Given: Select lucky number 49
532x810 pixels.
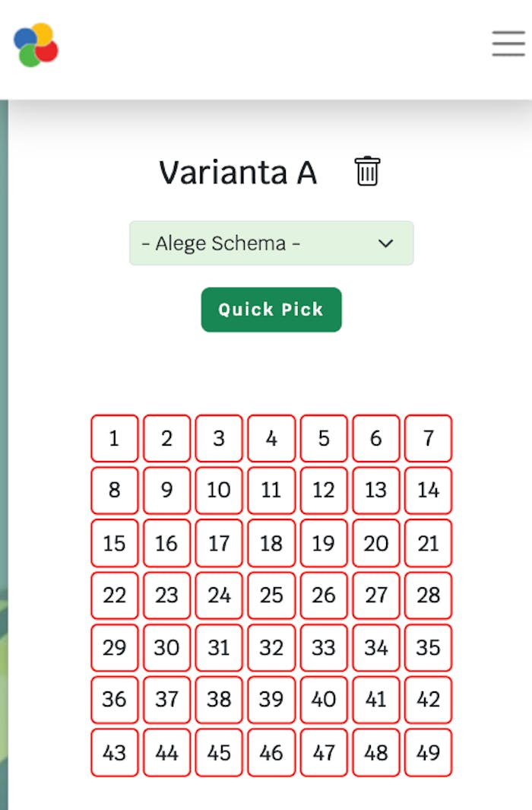Looking at the screenshot, I should [x=428, y=752].
